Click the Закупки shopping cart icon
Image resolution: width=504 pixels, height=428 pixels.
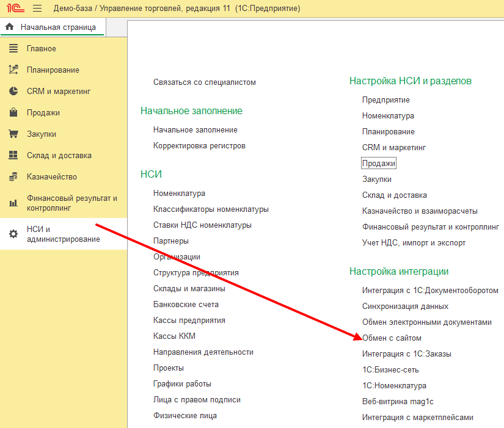[x=13, y=134]
